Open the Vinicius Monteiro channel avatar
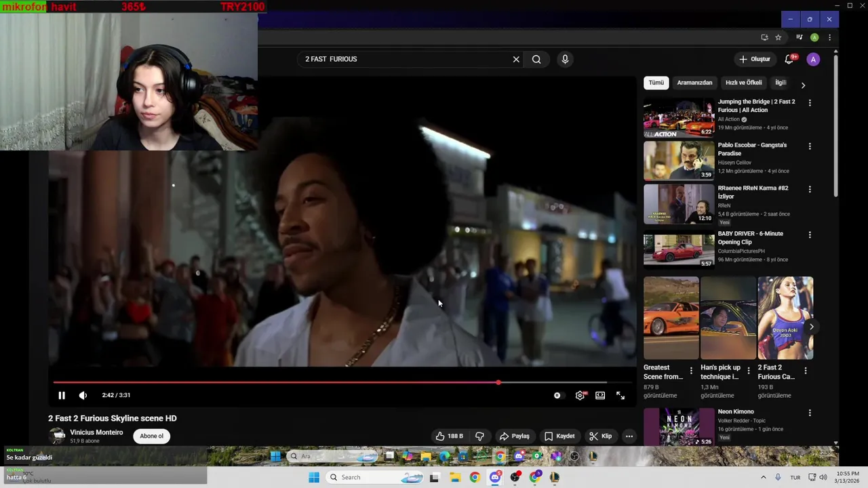Screen dimensions: 868x488 point(57,436)
